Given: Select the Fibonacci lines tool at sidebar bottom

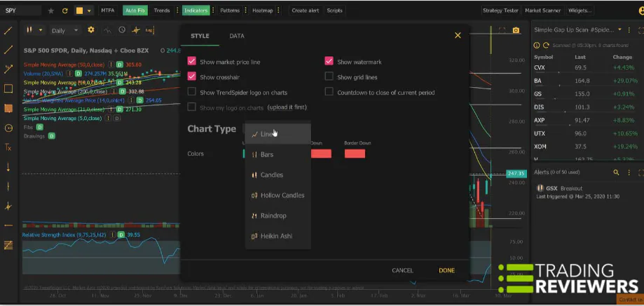Looking at the screenshot, I should (x=8, y=245).
